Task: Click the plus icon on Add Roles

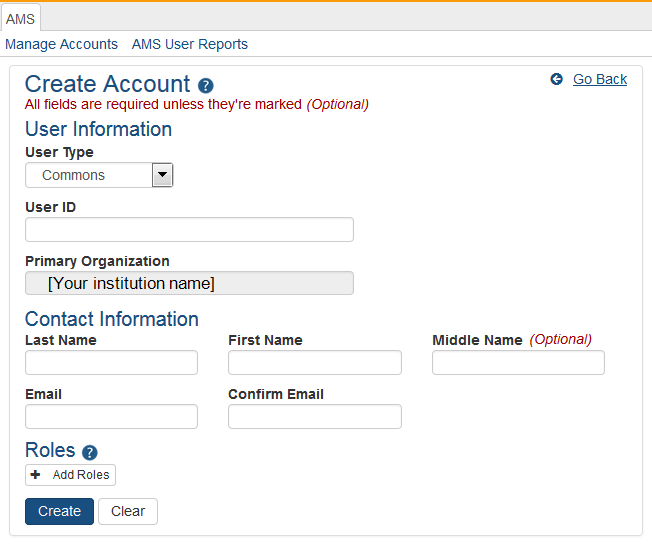Action: (x=36, y=475)
